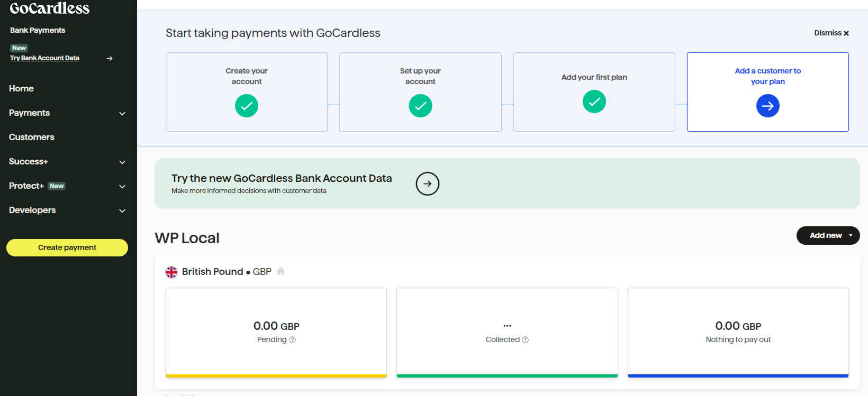The height and width of the screenshot is (396, 868).
Task: Open the Add new dropdown
Action: pyautogui.click(x=828, y=235)
